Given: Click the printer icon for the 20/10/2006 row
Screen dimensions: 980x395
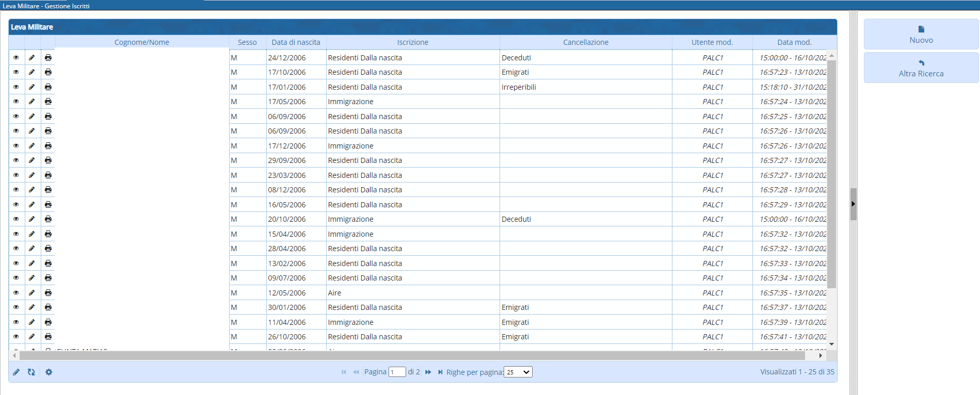Looking at the screenshot, I should click(x=48, y=219).
